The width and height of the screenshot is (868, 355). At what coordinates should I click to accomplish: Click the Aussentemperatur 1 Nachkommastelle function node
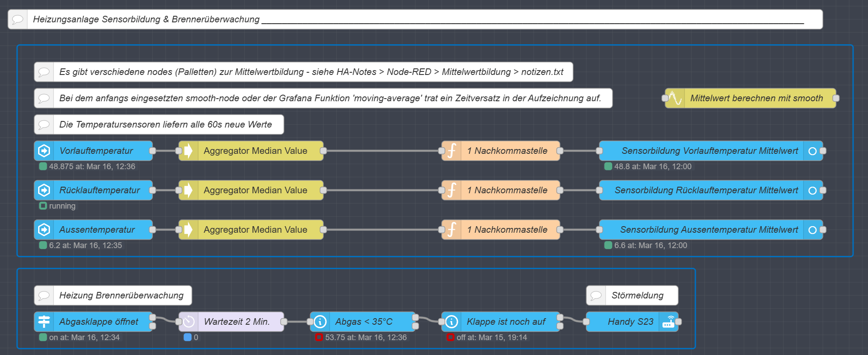coord(507,230)
